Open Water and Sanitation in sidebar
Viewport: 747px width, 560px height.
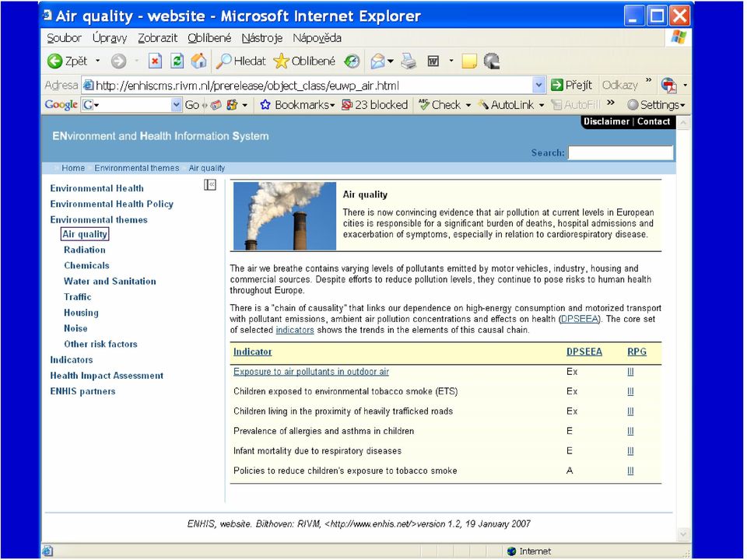(x=110, y=281)
